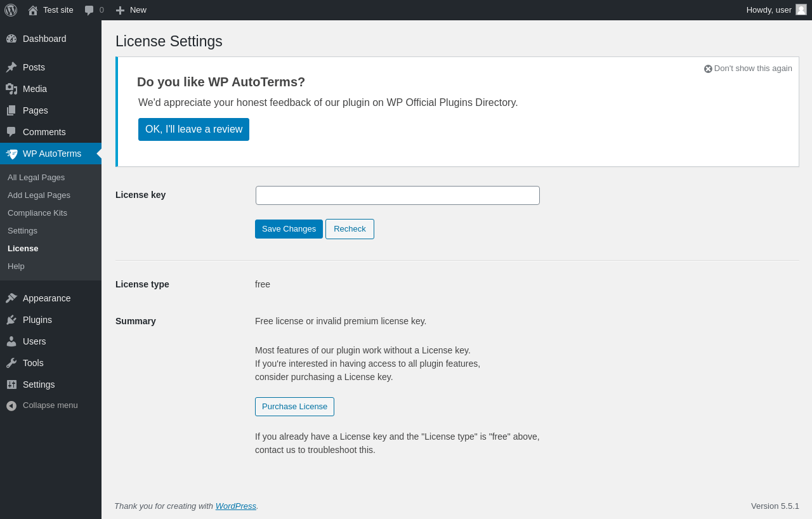Click the Appearance brush icon

(x=11, y=298)
